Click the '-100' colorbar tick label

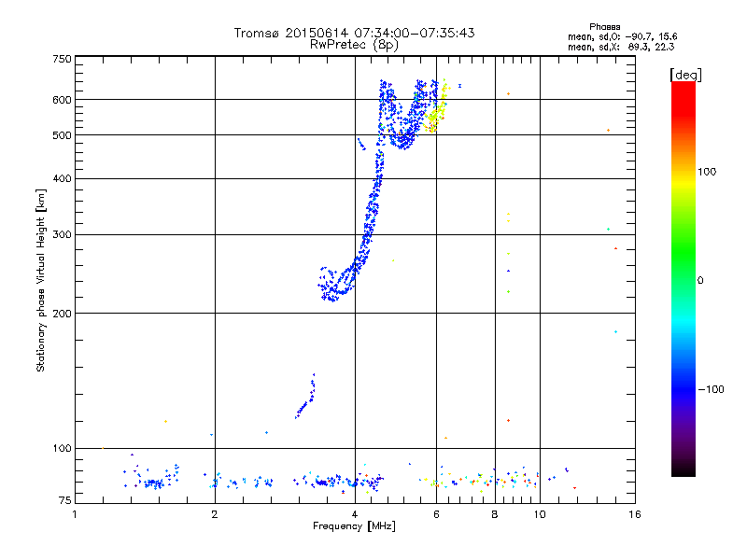tap(711, 389)
